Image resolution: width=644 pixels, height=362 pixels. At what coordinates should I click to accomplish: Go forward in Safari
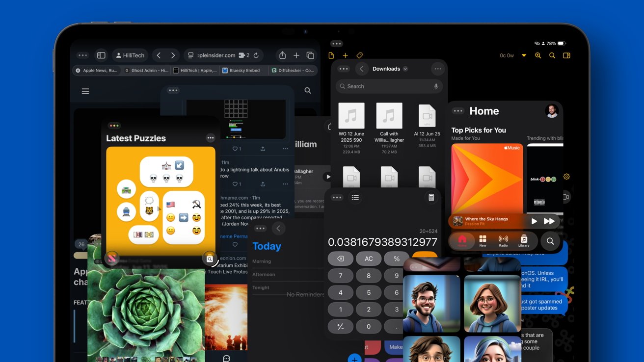[173, 55]
